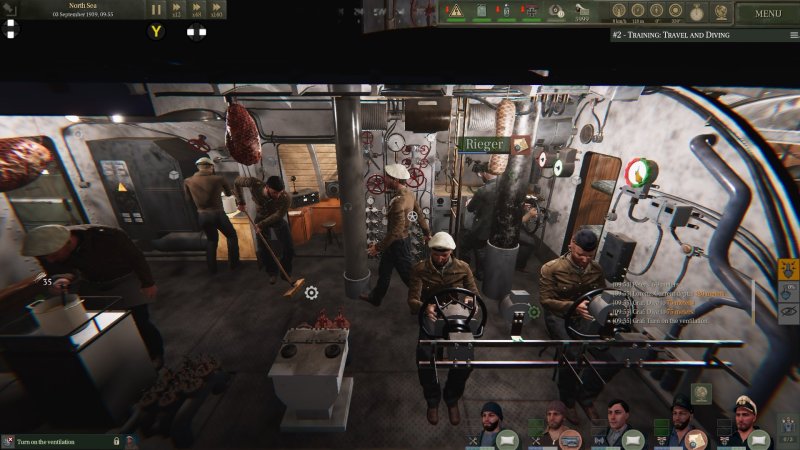The image size is (800, 450).
Task: Open the map order icon on fourth officer
Action: 696,440
